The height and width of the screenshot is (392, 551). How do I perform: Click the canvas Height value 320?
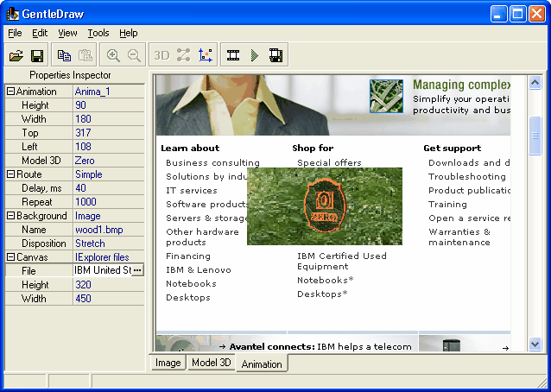[x=83, y=285]
